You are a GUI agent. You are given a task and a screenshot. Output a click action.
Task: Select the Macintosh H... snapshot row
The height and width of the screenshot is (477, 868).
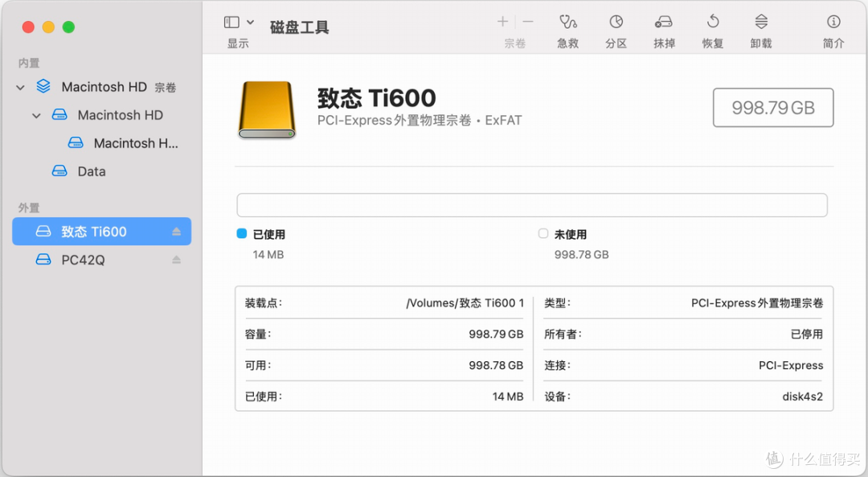(x=102, y=143)
